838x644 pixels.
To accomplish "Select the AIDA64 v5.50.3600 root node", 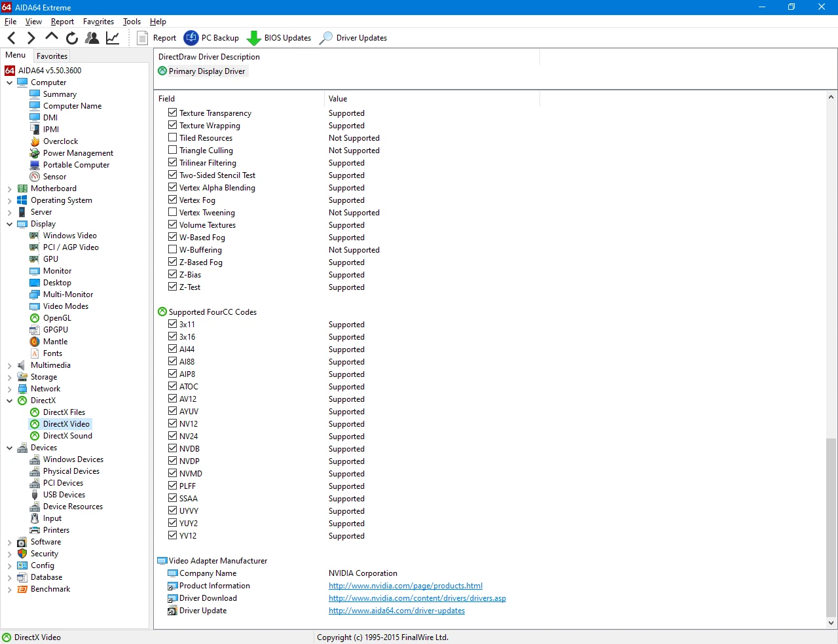I will (x=50, y=71).
